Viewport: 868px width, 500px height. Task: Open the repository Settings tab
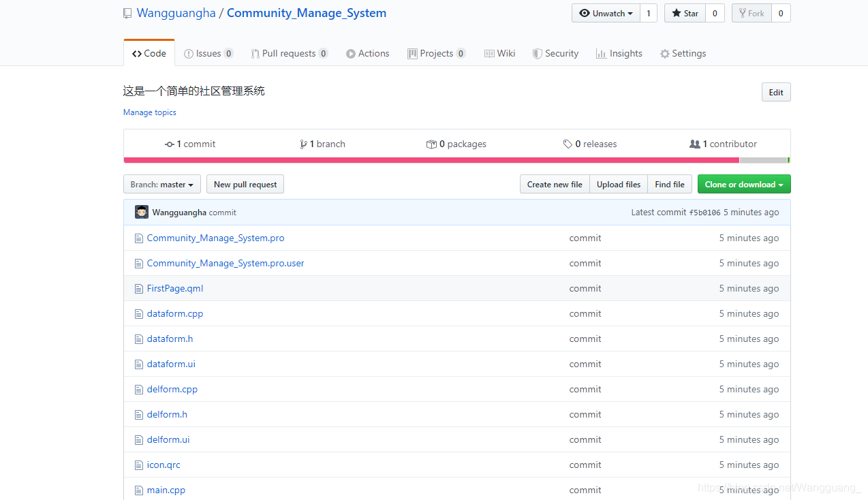683,53
